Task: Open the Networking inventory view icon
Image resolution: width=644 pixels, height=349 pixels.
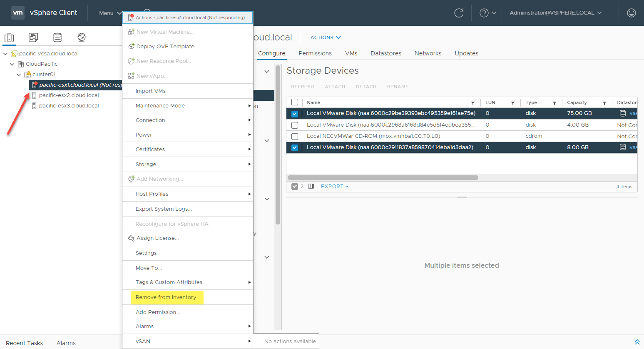Action: [82, 37]
